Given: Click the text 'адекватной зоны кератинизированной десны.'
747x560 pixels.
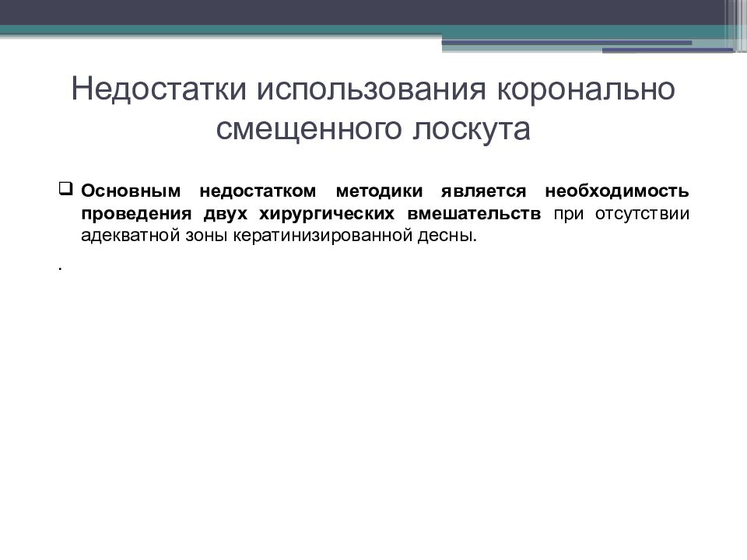Looking at the screenshot, I should coord(279,236).
